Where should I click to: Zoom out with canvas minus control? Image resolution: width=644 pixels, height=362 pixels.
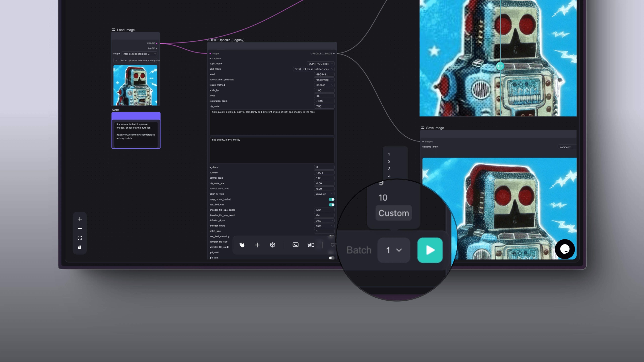pyautogui.click(x=80, y=228)
